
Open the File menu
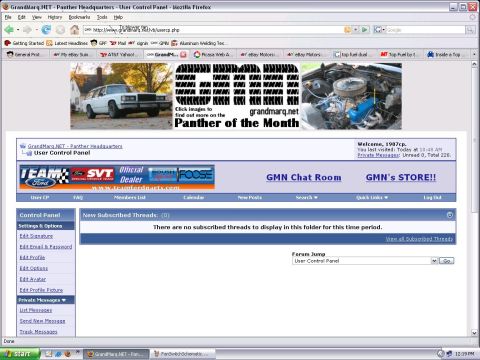8,17
